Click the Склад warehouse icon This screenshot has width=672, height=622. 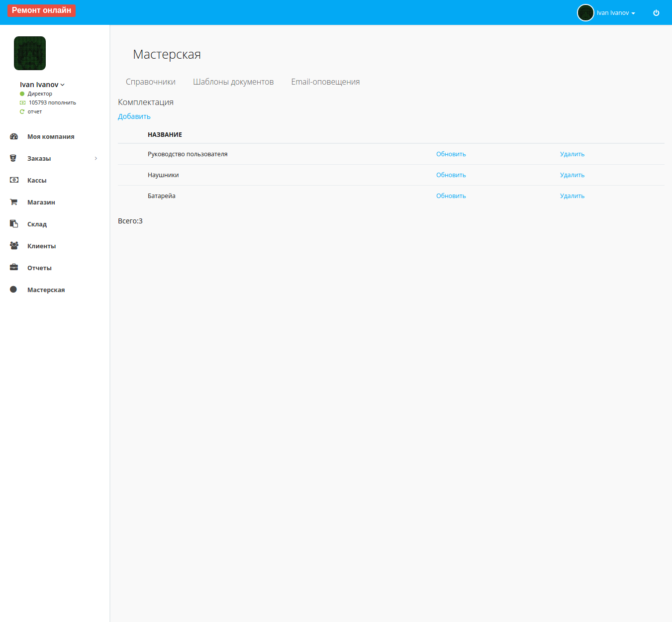click(x=14, y=224)
